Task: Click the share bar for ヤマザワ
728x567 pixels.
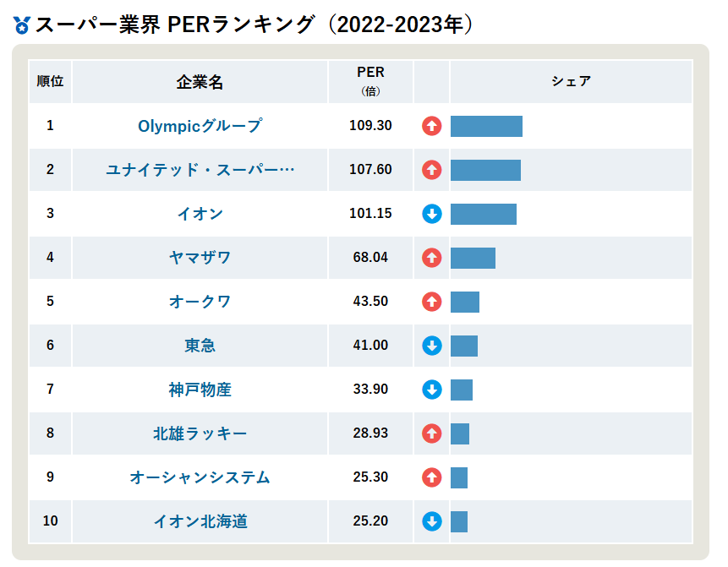Action: click(x=473, y=258)
